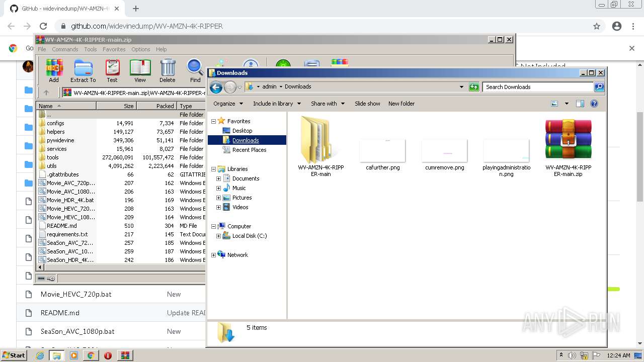Click the system tray volume icon

572,355
